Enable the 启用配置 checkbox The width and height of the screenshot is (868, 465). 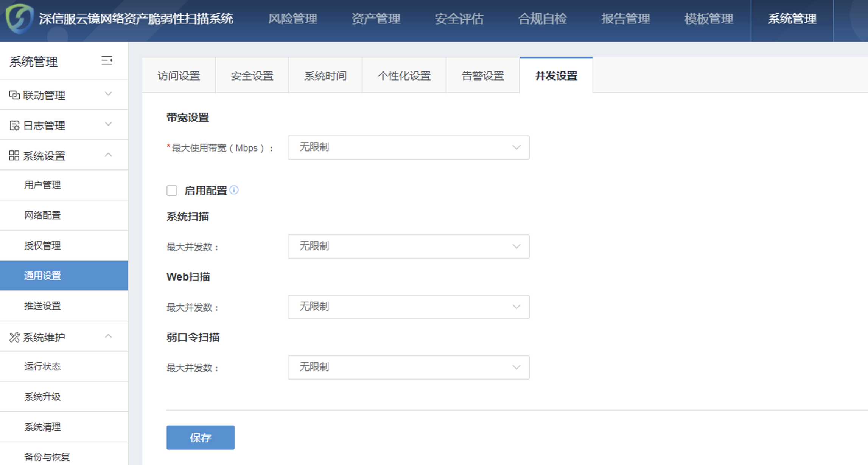click(172, 191)
